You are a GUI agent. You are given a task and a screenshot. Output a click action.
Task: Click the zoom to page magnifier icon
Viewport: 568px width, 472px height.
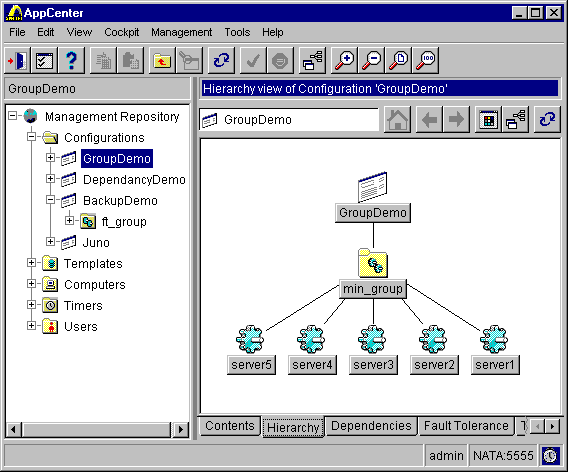click(398, 60)
